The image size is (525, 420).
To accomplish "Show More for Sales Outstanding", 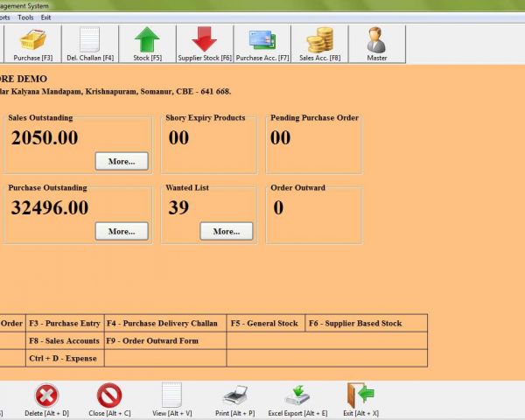I will (x=122, y=161).
